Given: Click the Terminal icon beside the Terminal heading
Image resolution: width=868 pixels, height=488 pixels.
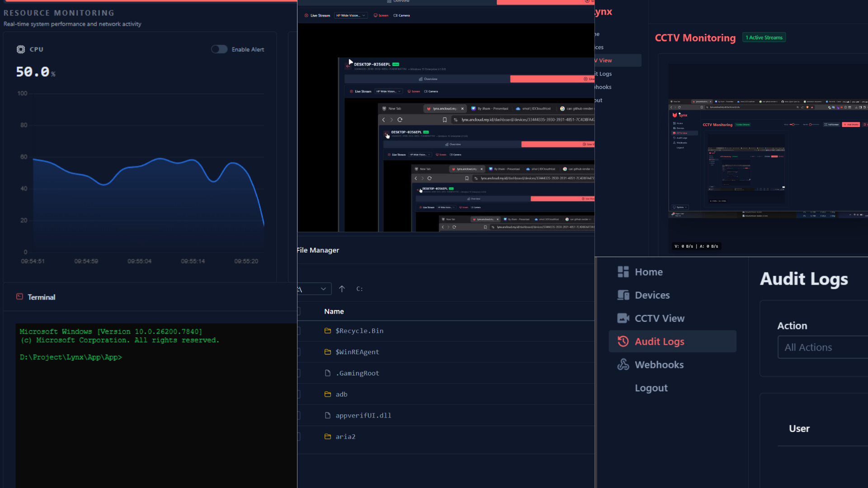Looking at the screenshot, I should 19,296.
